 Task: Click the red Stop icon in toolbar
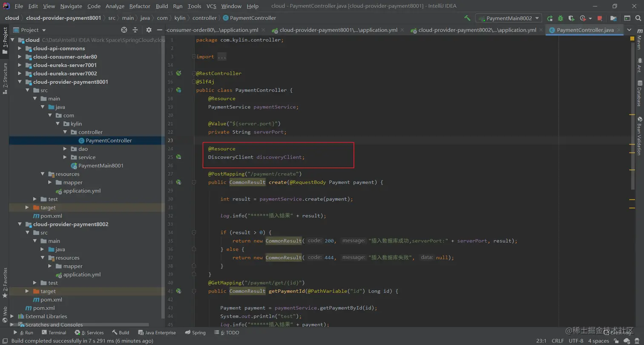(600, 18)
